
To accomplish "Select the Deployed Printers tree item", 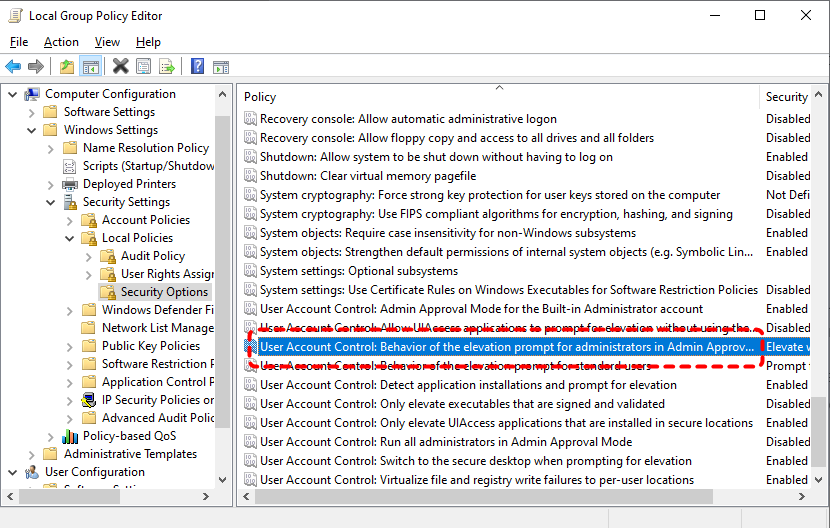I will pyautogui.click(x=129, y=184).
